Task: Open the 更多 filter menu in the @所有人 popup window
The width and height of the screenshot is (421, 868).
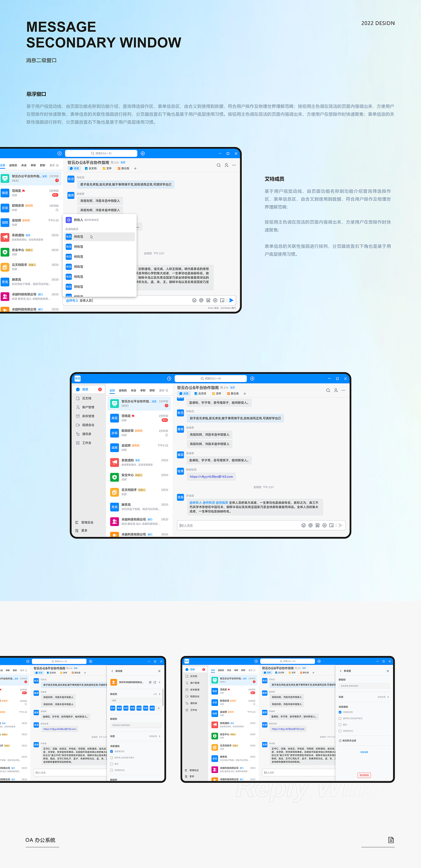Action: click(x=54, y=165)
